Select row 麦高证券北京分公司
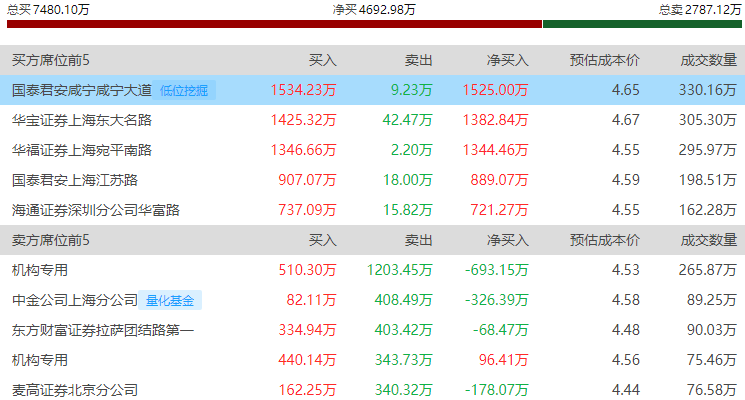745x400 pixels. coord(372,390)
